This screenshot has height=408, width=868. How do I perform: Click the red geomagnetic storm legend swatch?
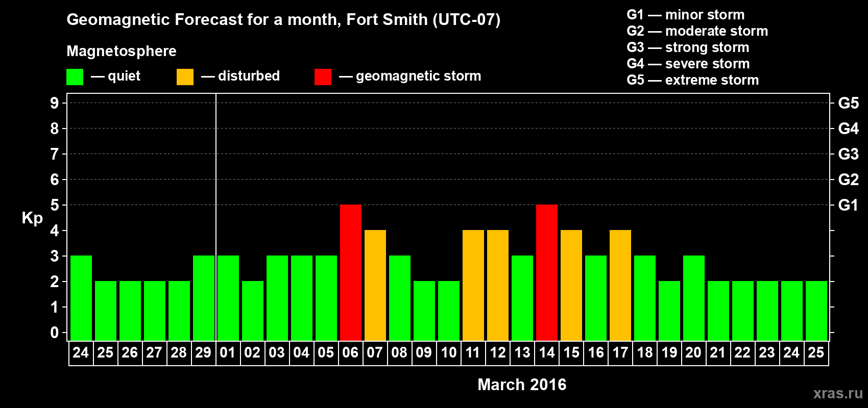point(323,77)
